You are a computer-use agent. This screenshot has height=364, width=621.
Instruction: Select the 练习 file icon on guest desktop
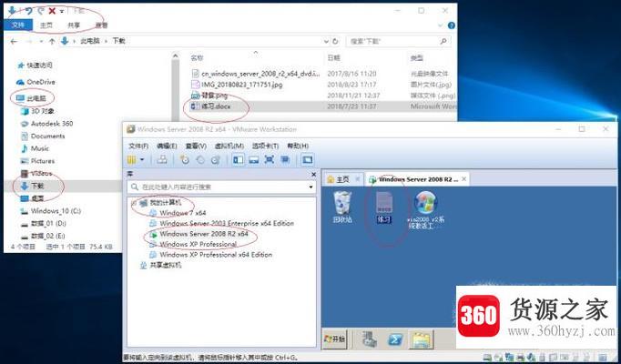(383, 207)
